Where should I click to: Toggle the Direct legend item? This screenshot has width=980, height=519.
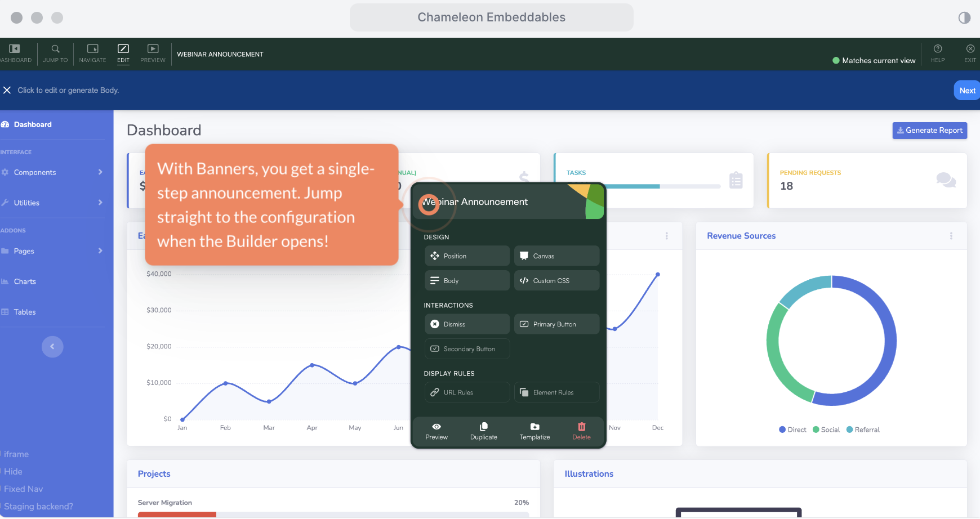[792, 429]
